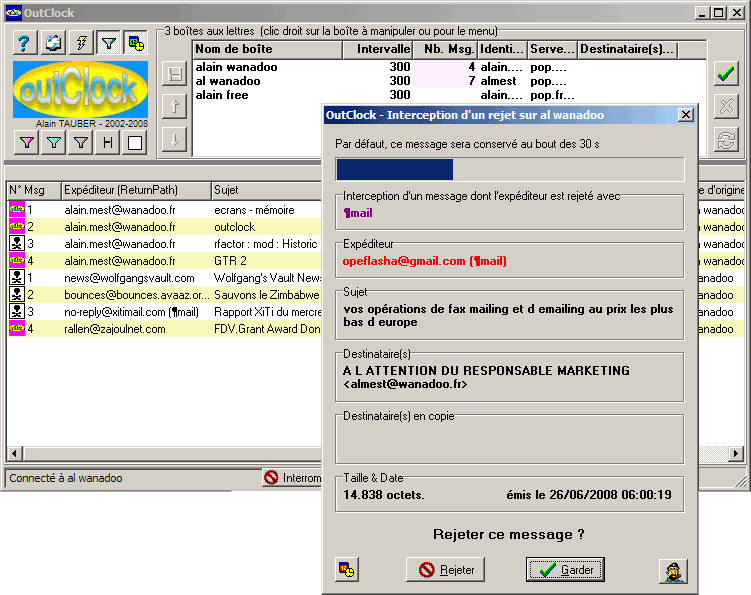This screenshot has height=595, width=751.
Task: Click the lightning bolt toolbar icon
Action: tap(81, 44)
